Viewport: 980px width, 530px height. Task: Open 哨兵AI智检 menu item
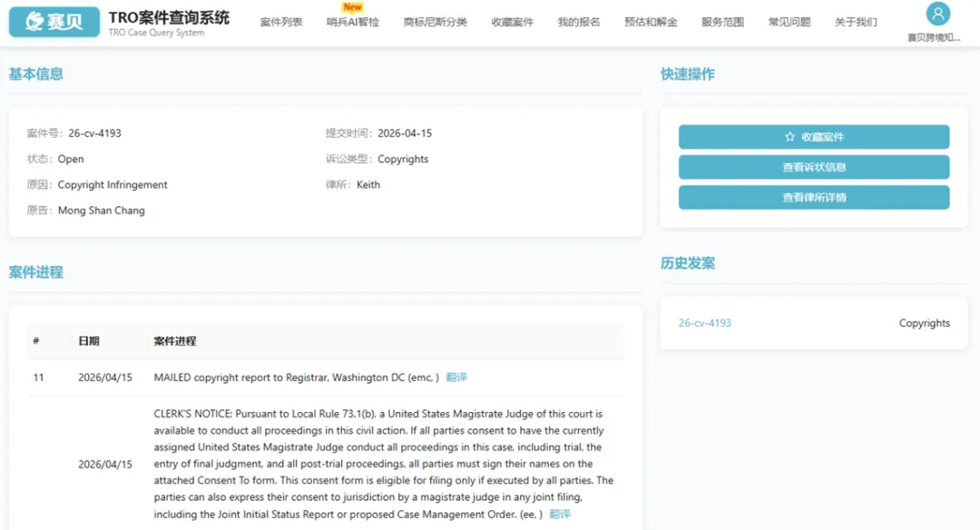352,22
